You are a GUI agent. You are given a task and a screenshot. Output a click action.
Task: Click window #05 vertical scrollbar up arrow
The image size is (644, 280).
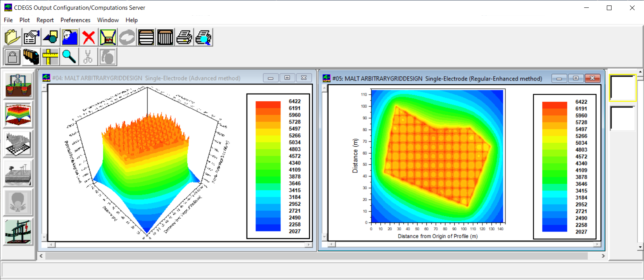(324, 88)
